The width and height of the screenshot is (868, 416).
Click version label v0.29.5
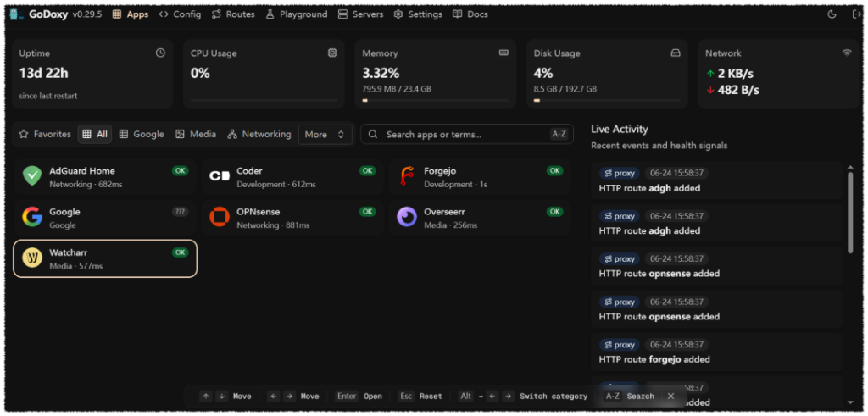(x=87, y=14)
